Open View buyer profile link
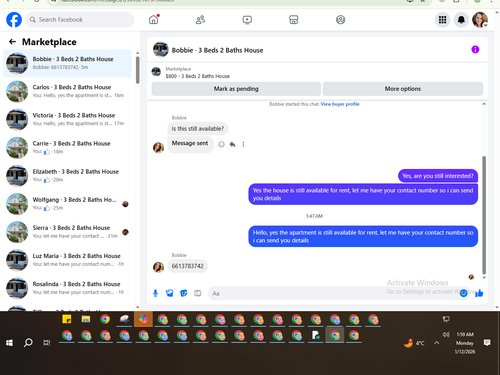This screenshot has height=375, width=500. pos(340,104)
